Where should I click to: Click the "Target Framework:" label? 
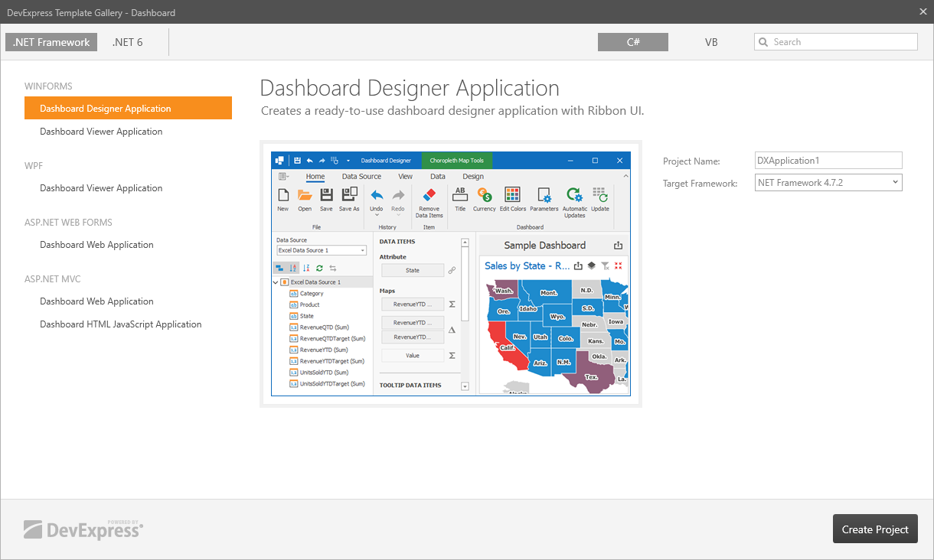[700, 184]
